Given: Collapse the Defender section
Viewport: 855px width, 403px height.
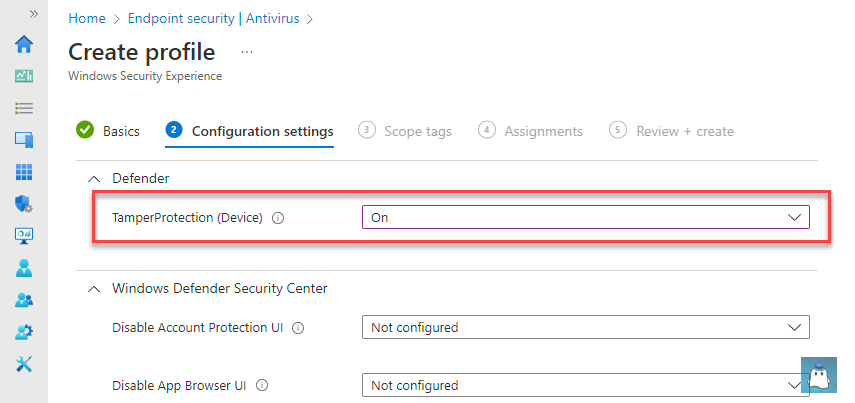Looking at the screenshot, I should pyautogui.click(x=94, y=179).
